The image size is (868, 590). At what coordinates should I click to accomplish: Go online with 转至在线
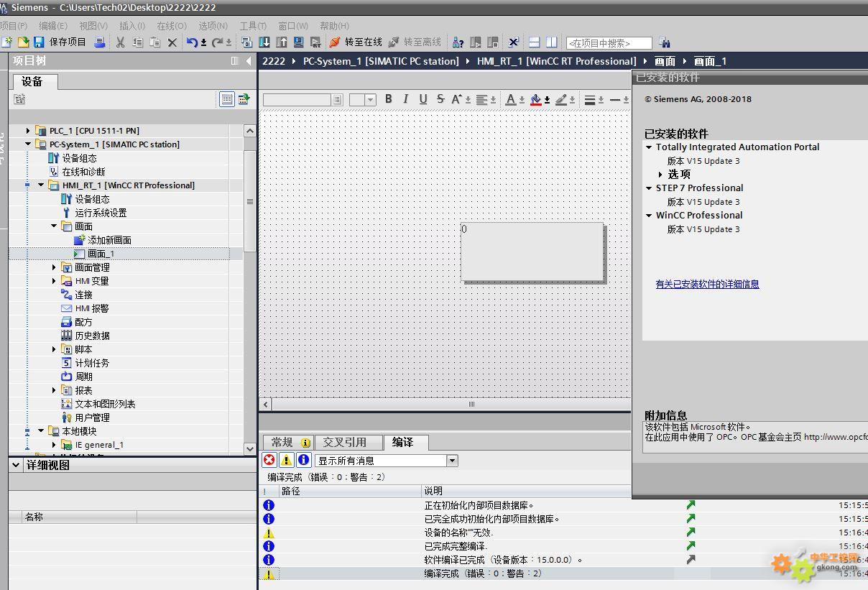356,42
